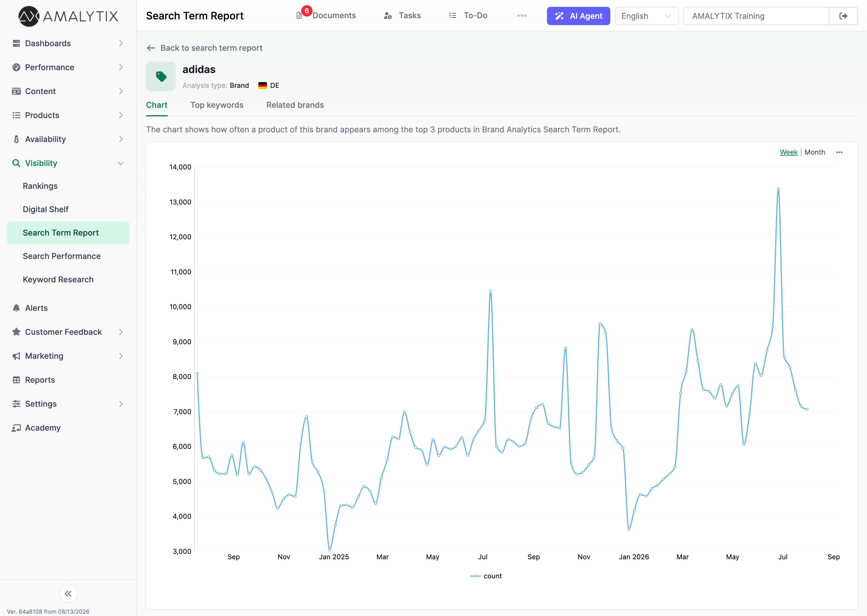Click the Visibility magnifier icon
The height and width of the screenshot is (616, 867).
[16, 163]
